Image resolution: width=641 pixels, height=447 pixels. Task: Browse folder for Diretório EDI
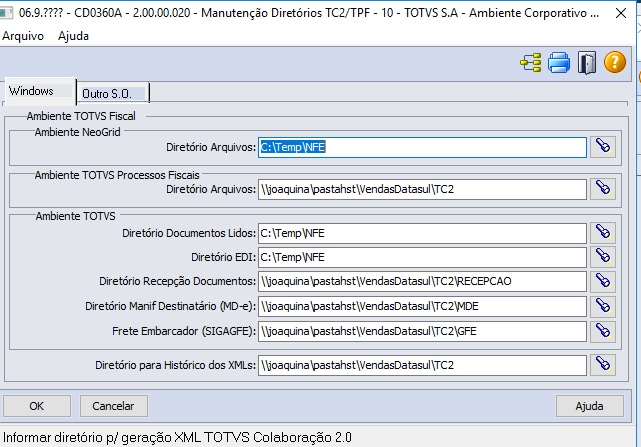pyautogui.click(x=603, y=257)
